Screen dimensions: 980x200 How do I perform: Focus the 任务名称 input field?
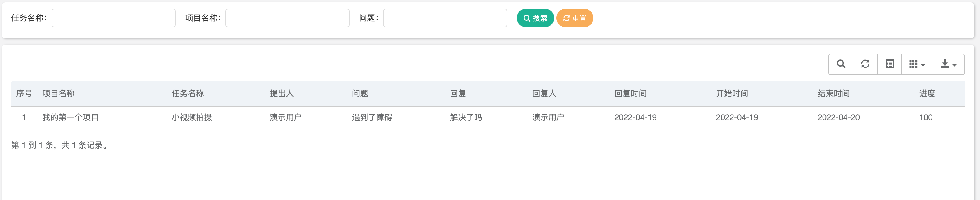tap(113, 18)
